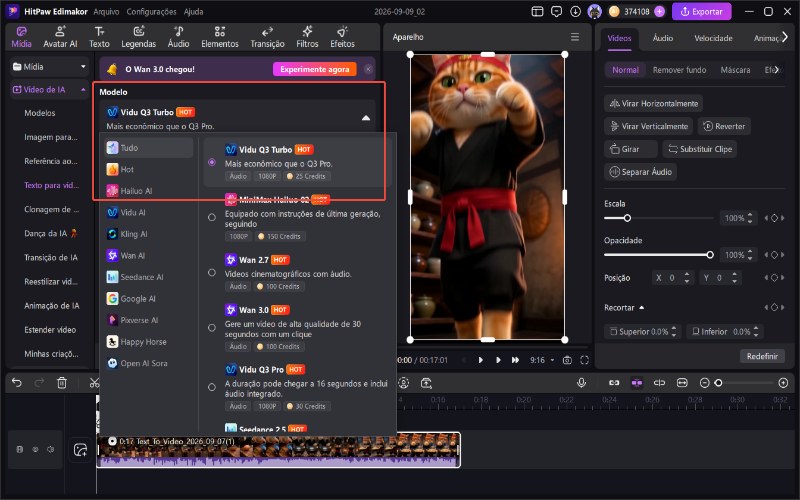Screen dimensions: 800x500
Task: Open the Configurações menu
Action: coord(152,11)
